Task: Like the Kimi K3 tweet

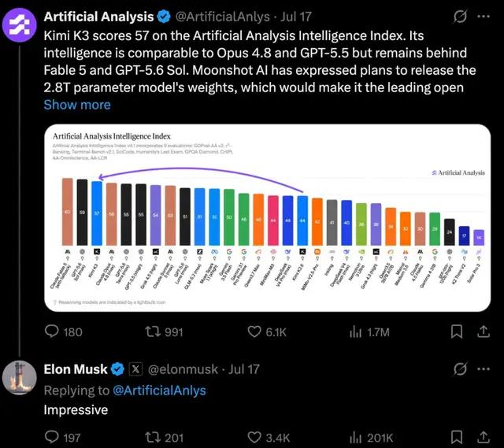Action: pyautogui.click(x=267, y=331)
